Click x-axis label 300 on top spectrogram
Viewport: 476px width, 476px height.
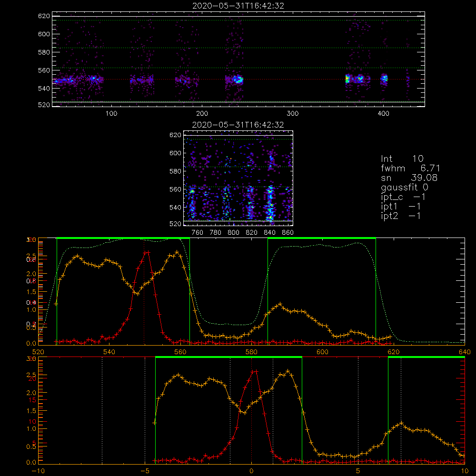(x=293, y=114)
